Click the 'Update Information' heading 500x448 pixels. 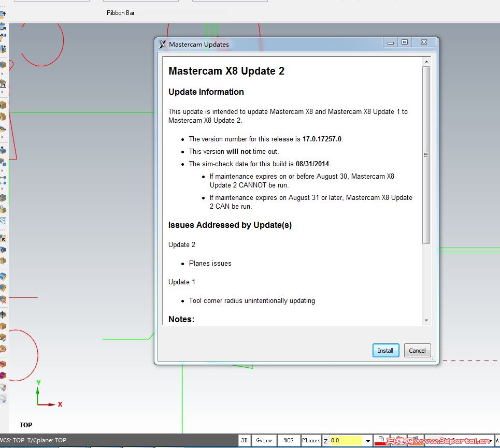[206, 92]
